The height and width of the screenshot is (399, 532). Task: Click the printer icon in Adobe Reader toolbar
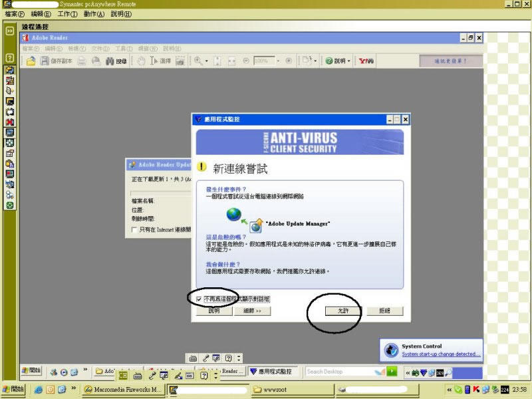pyautogui.click(x=81, y=61)
